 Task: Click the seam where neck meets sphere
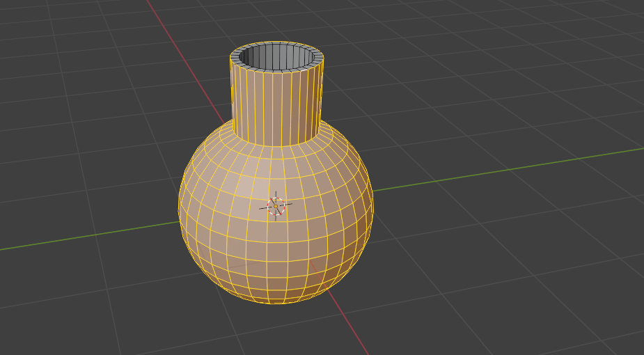click(277, 145)
